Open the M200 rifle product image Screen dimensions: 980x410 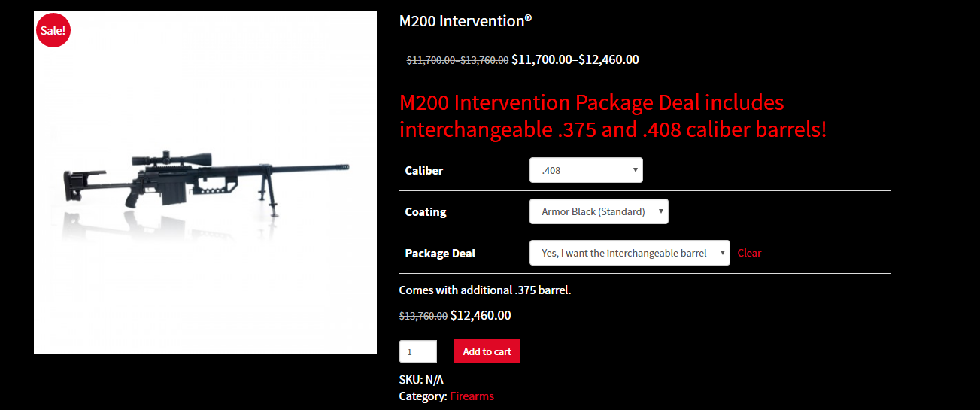[x=205, y=182]
